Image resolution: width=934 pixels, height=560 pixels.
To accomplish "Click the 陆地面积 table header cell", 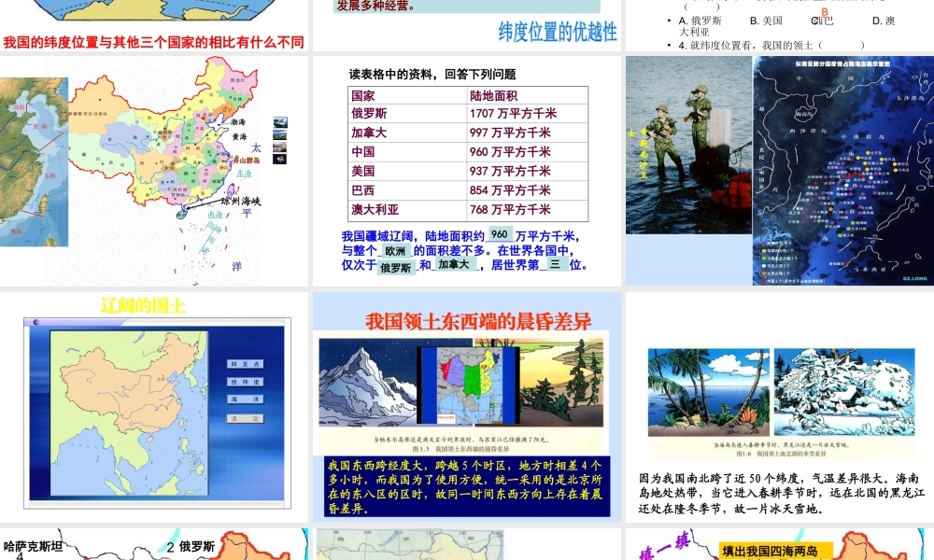I will click(x=527, y=95).
